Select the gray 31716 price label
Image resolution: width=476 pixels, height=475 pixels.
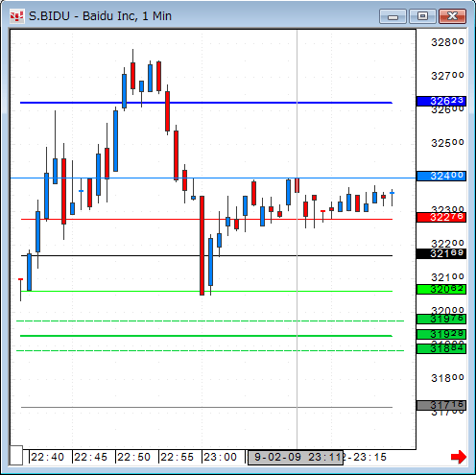coord(441,405)
